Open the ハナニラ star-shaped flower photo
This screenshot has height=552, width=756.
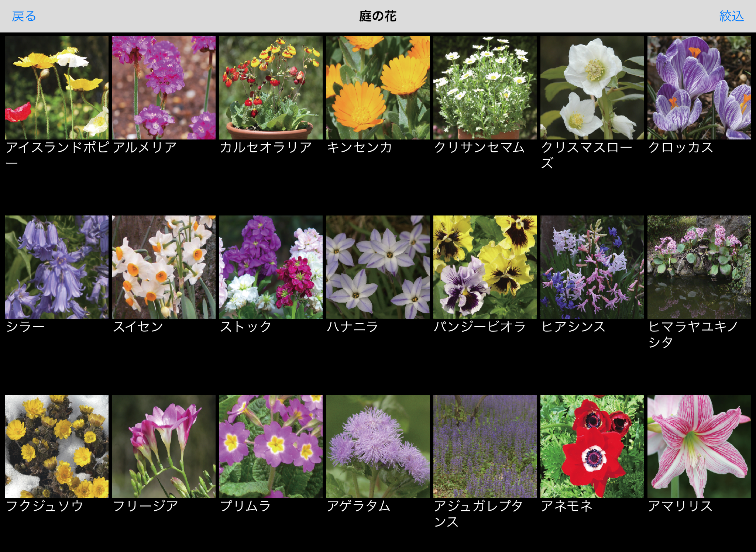click(378, 267)
